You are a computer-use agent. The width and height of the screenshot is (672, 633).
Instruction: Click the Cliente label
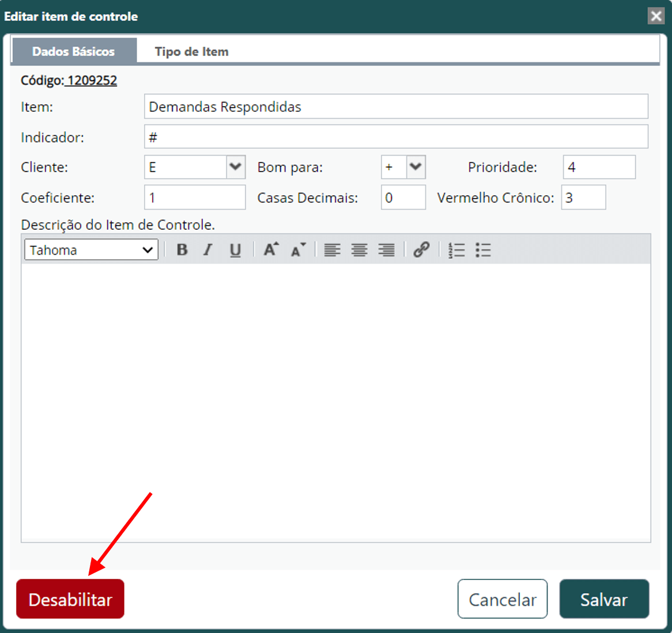coord(44,168)
